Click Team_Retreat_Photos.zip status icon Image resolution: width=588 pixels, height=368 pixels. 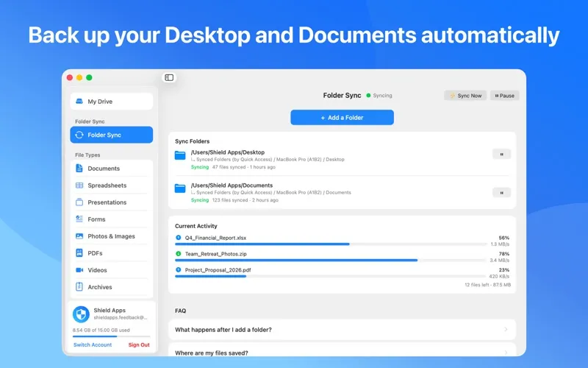[179, 254]
